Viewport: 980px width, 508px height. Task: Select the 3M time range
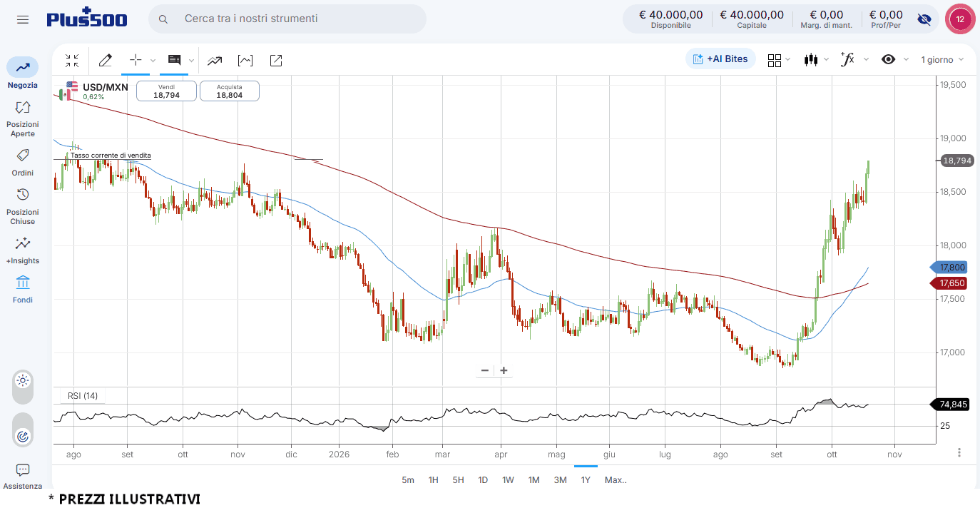[x=560, y=480]
